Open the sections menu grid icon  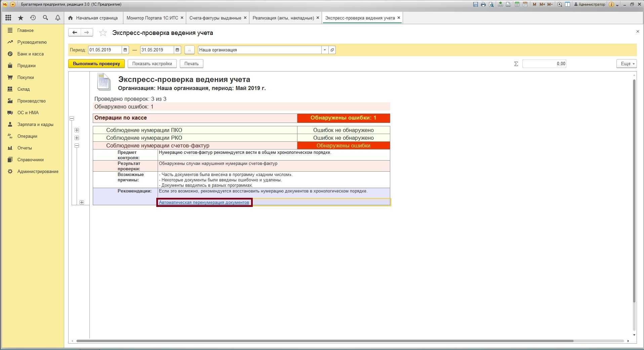coord(8,18)
